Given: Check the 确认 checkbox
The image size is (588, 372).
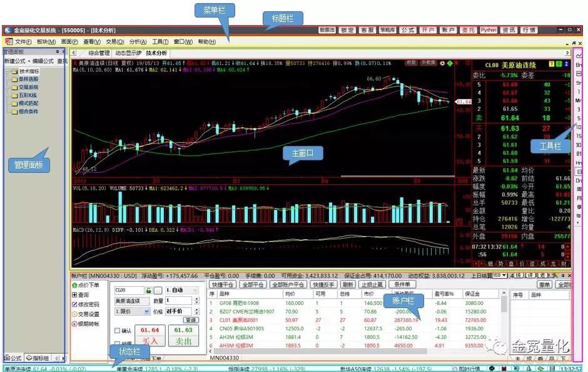Looking at the screenshot, I should click(118, 330).
